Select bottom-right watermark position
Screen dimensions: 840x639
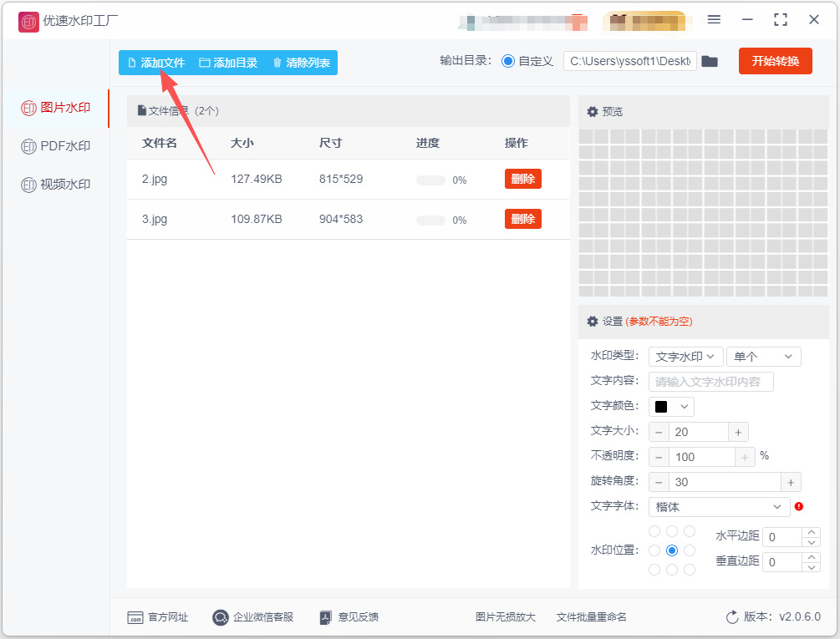coord(690,570)
